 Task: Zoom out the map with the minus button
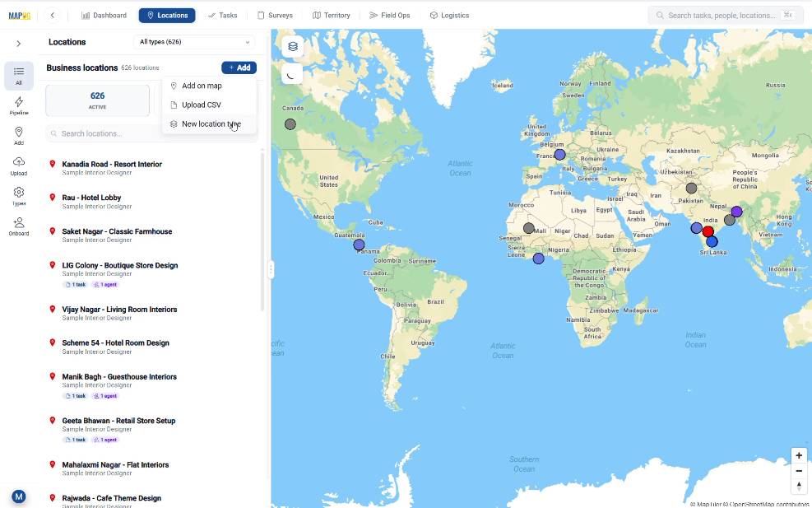pos(799,471)
